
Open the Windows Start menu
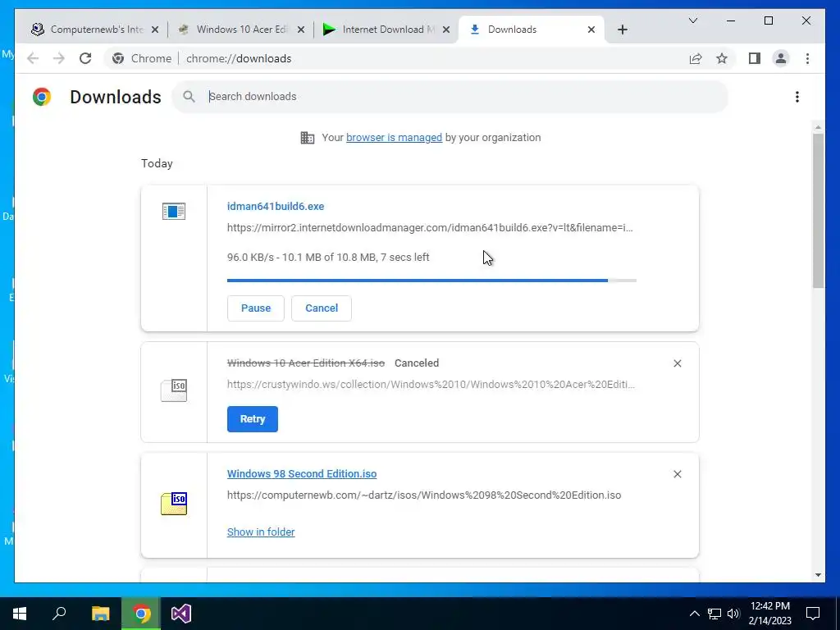(x=20, y=614)
